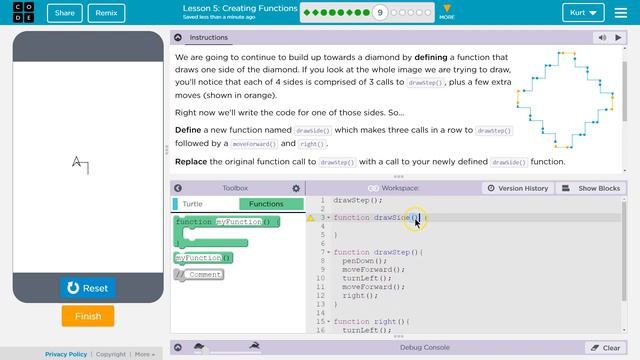The image size is (640, 360).
Task: Click code line penDown();
Action: coord(364,261)
